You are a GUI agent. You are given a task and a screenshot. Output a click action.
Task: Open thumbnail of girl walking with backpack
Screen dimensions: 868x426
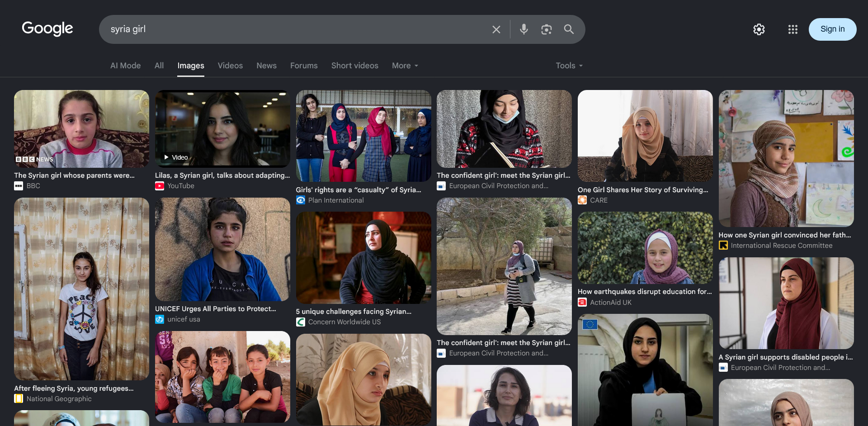point(504,266)
